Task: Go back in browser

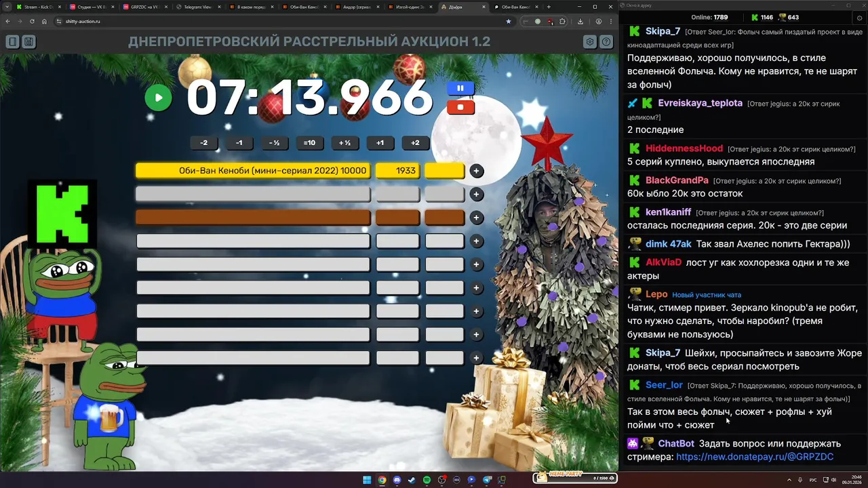Action: click(x=8, y=21)
